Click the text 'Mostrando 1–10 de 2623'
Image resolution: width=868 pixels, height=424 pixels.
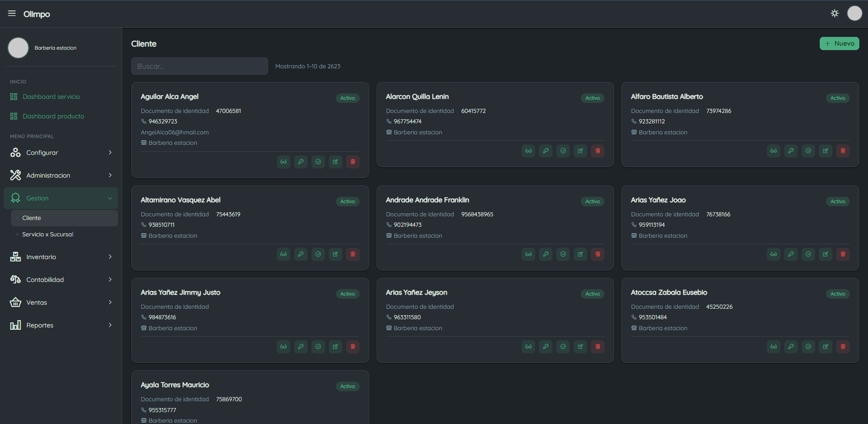[308, 66]
